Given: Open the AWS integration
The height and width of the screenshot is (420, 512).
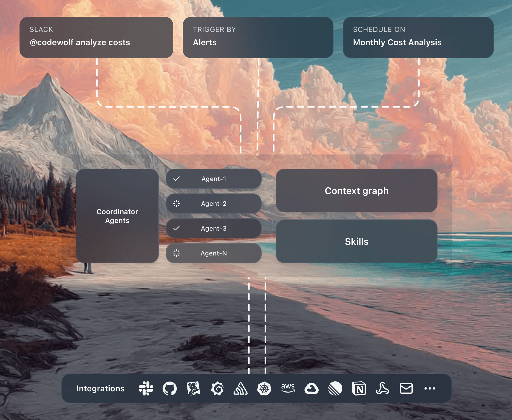Looking at the screenshot, I should (288, 388).
